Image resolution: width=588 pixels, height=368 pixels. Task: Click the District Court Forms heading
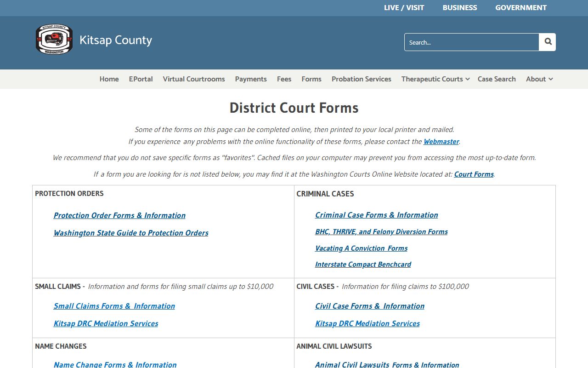tap(294, 108)
